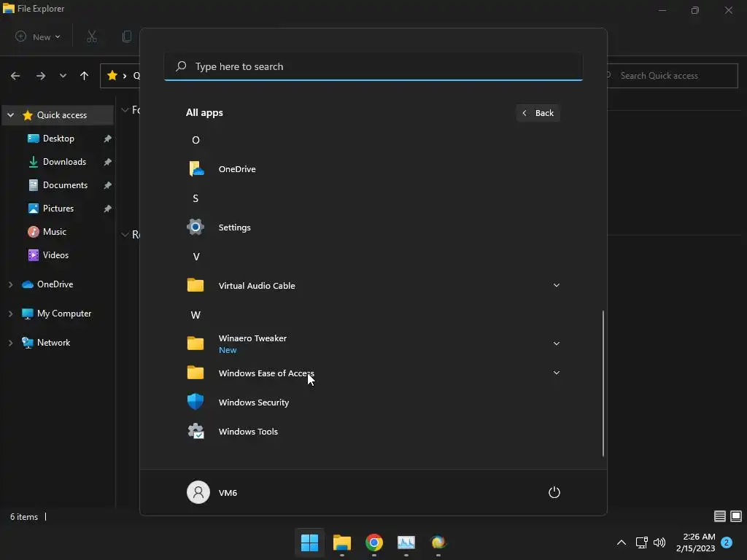Click the volume speaker tray icon
747x560 pixels.
(659, 542)
